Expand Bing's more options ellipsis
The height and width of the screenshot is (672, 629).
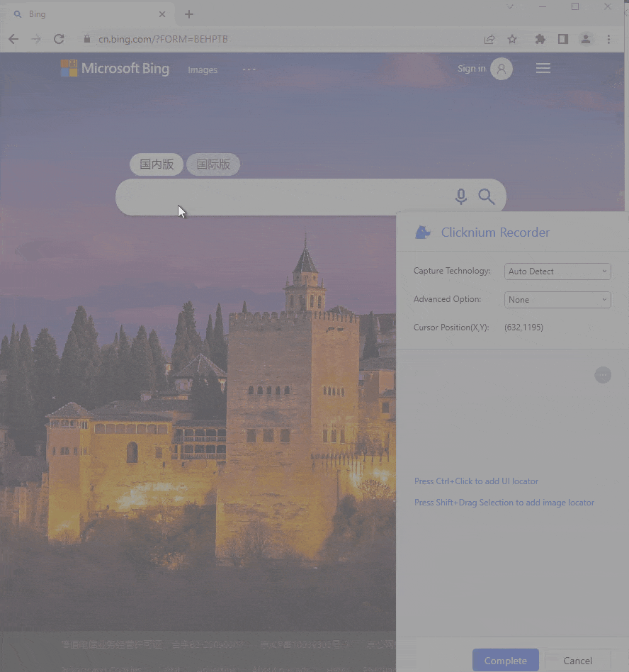pyautogui.click(x=249, y=69)
